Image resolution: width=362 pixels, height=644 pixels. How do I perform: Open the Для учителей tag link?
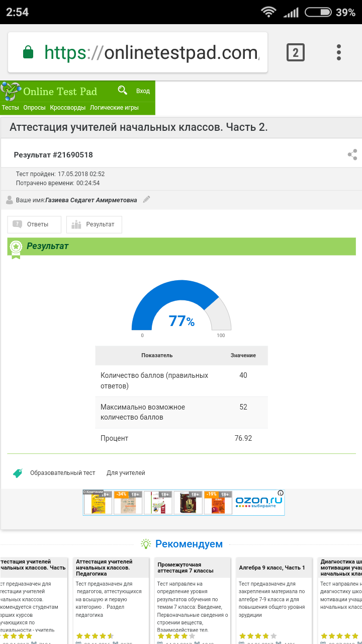pos(126,473)
